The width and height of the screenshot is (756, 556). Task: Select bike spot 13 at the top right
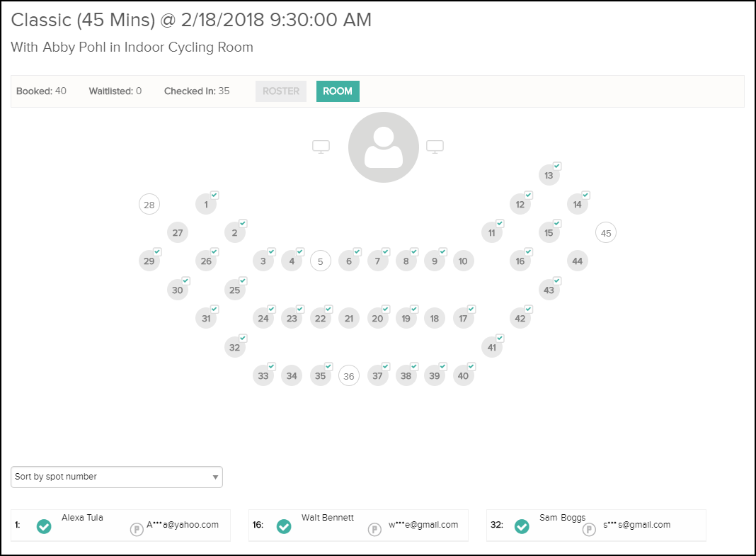coord(549,175)
